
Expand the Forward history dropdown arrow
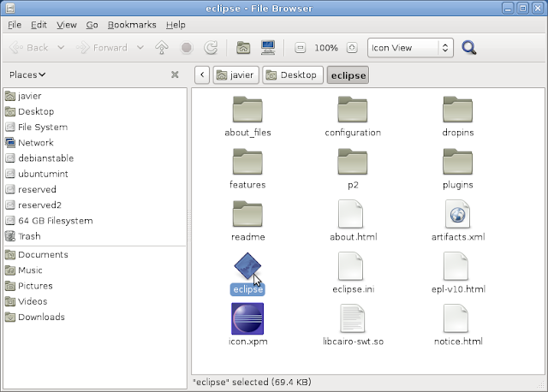tap(140, 47)
